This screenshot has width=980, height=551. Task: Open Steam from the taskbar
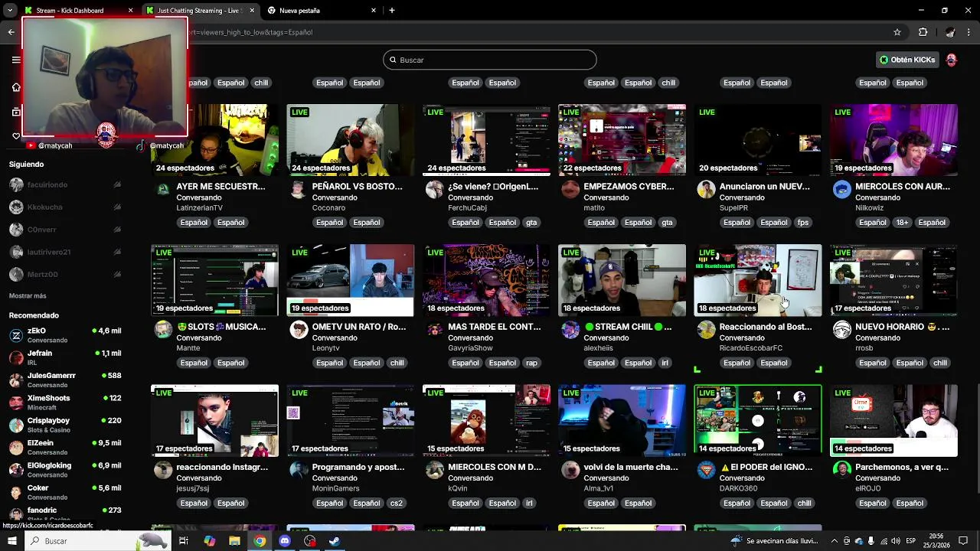pos(335,541)
